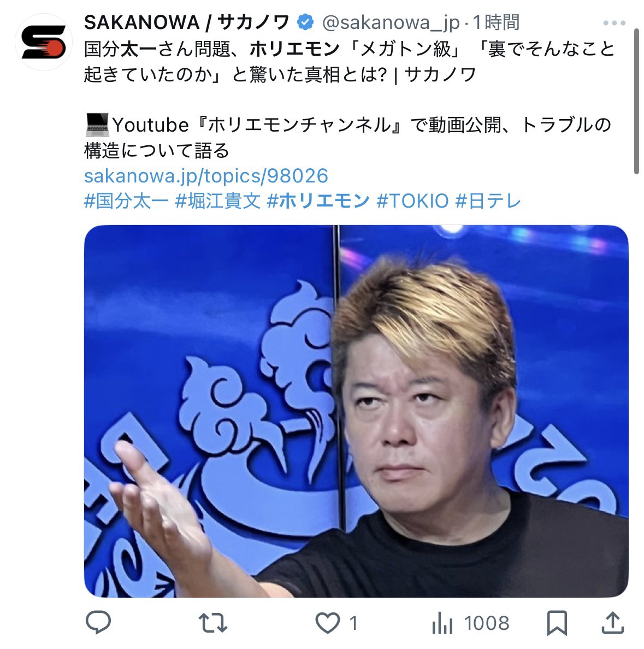View post analytics bar chart icon
This screenshot has width=644, height=649.
442,623
